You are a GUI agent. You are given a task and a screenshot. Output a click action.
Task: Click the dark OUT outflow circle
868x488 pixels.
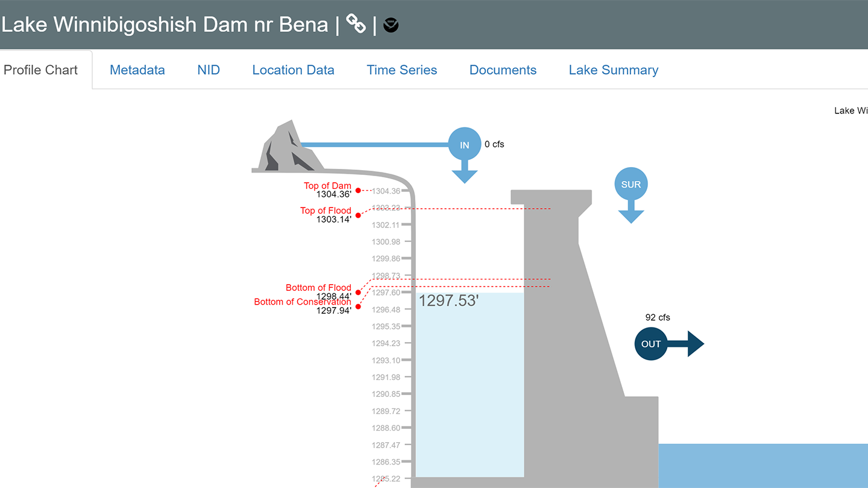tap(650, 344)
